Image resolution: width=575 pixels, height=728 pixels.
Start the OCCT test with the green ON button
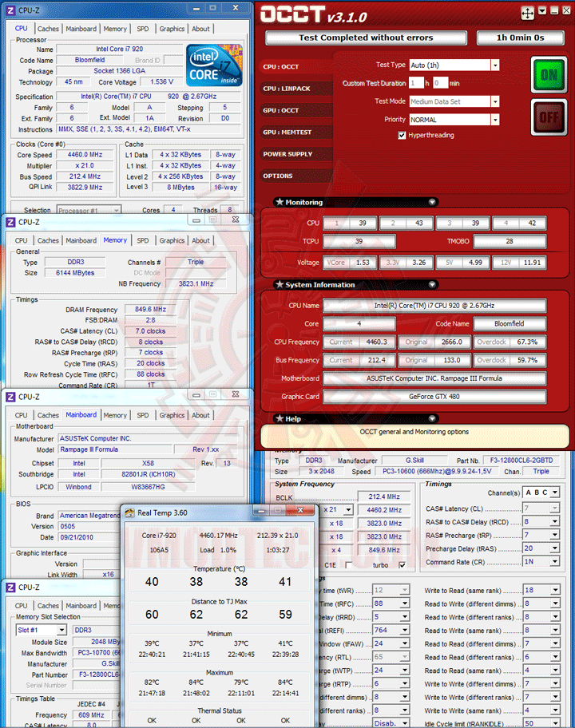click(x=549, y=75)
